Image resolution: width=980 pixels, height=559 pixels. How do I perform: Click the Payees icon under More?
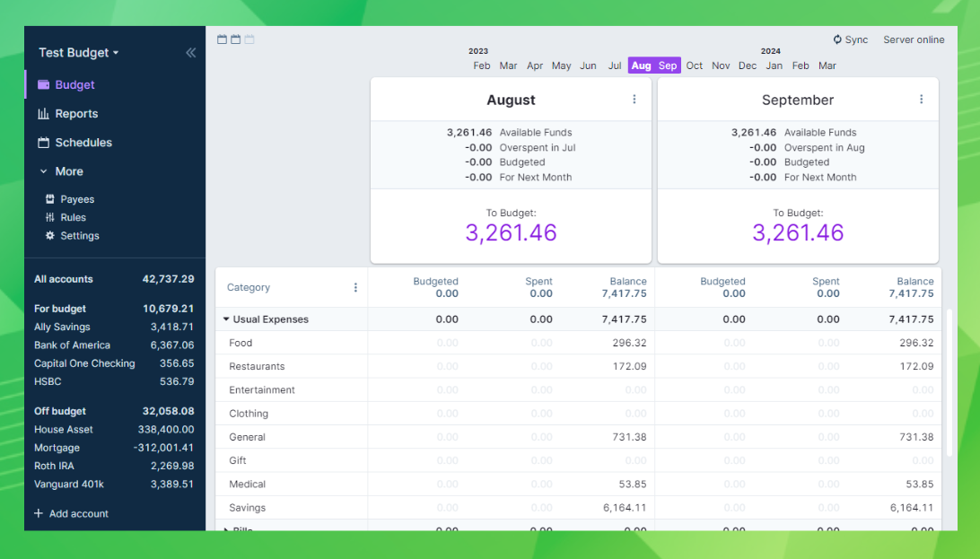49,198
